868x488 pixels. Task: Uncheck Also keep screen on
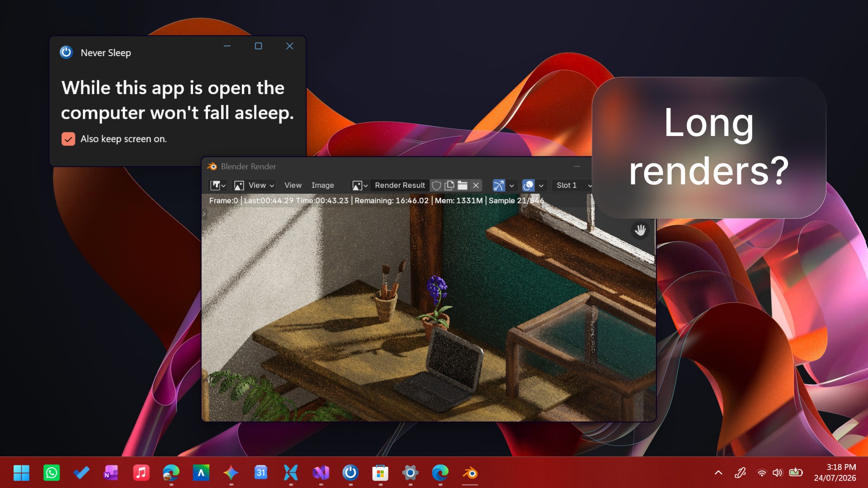[68, 139]
